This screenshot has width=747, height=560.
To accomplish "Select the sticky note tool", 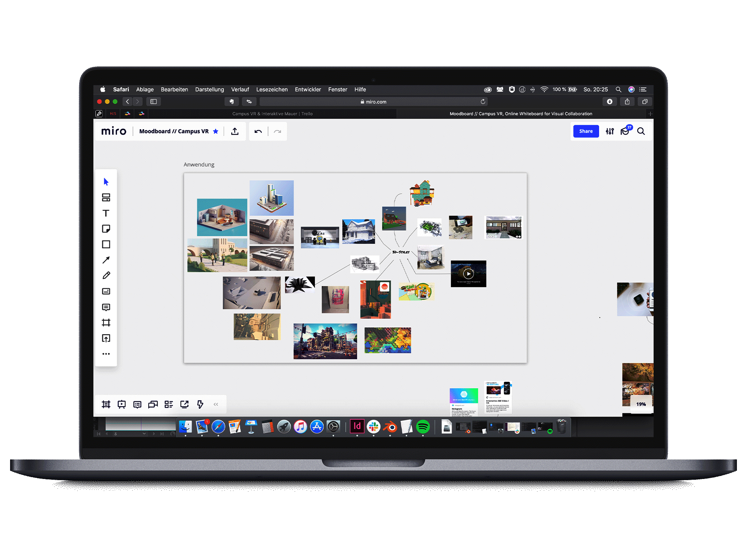I will pyautogui.click(x=106, y=228).
